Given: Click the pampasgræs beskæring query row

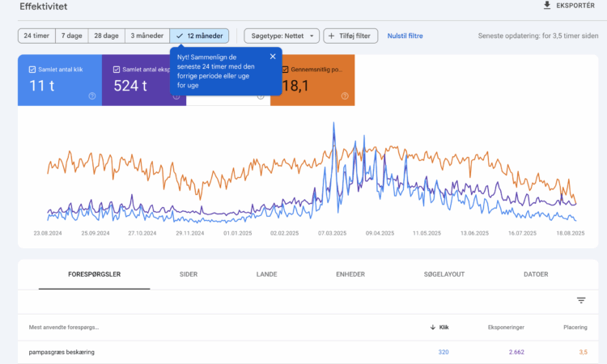Looking at the screenshot, I should [63, 352].
